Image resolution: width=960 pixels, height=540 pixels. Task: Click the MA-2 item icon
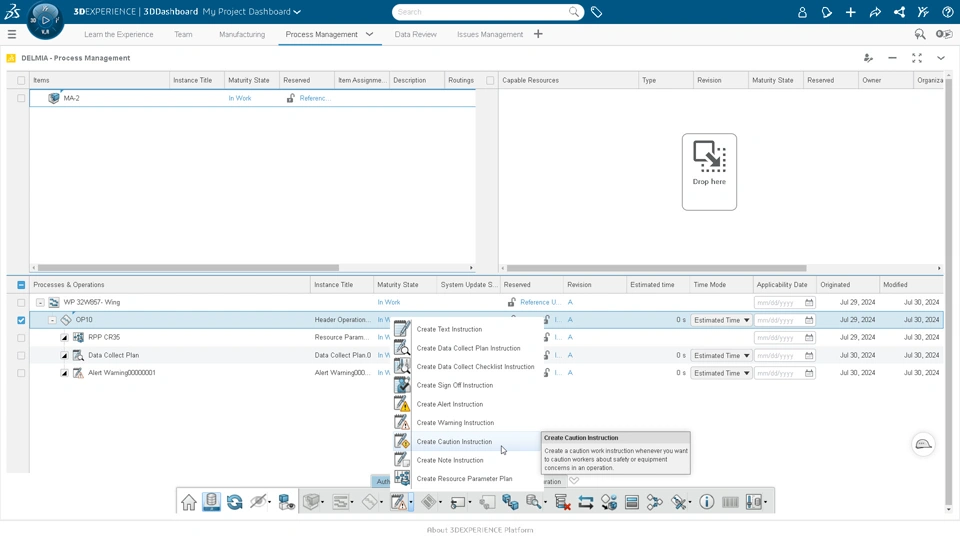(54, 98)
